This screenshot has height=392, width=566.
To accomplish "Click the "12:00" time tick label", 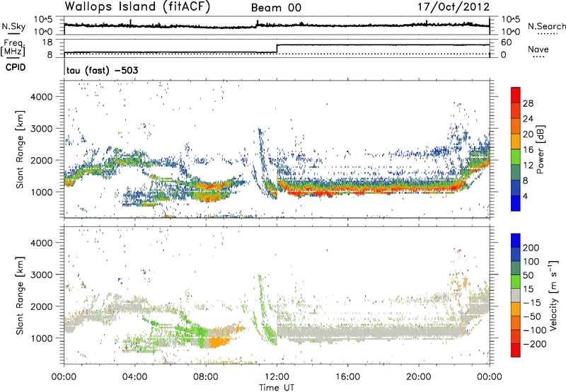I will (x=277, y=377).
